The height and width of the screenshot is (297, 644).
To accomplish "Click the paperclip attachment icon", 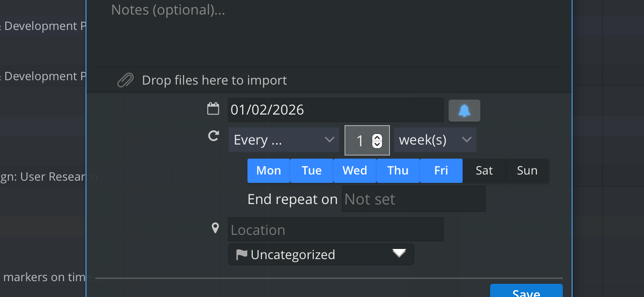I will pyautogui.click(x=125, y=81).
